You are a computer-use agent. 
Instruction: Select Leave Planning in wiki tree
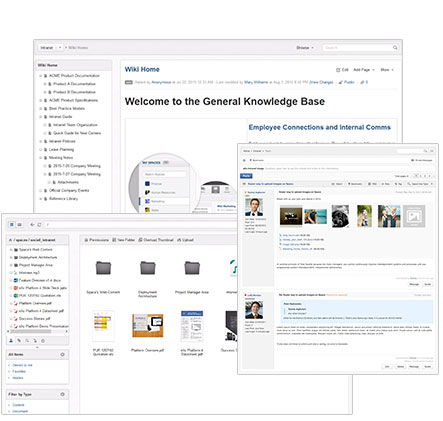point(61,149)
